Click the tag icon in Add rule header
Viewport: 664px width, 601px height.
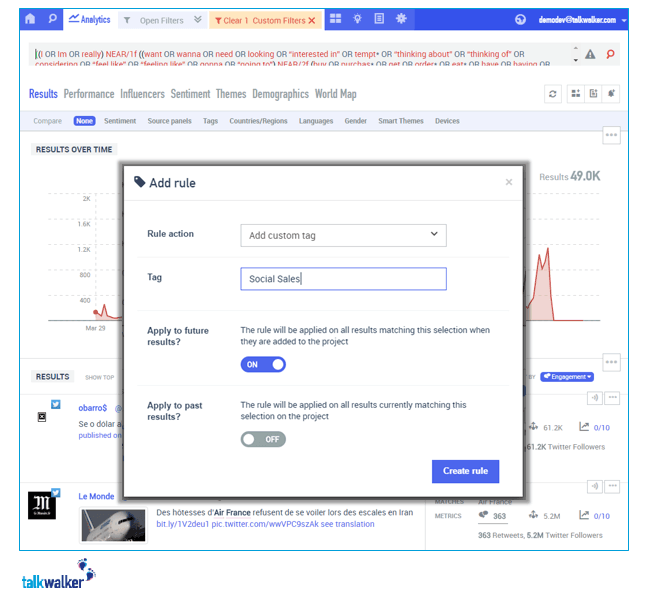click(x=139, y=182)
